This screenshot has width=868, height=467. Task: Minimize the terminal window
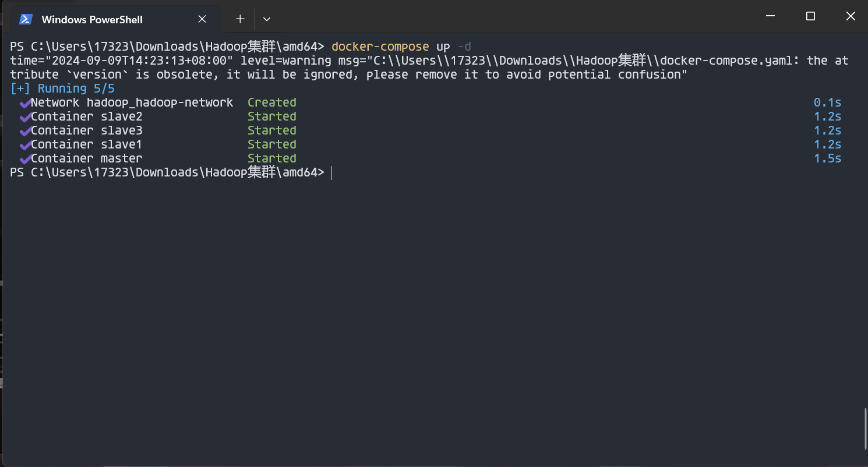(770, 16)
